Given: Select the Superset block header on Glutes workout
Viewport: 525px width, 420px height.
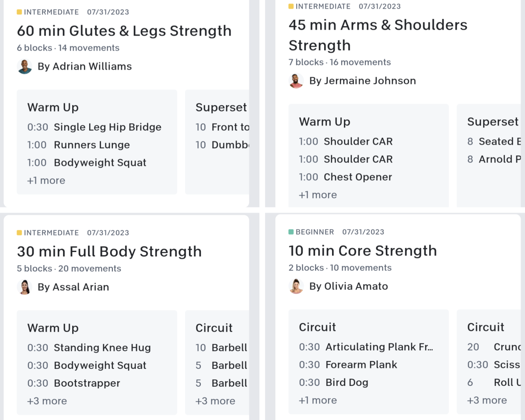Looking at the screenshot, I should [x=221, y=107].
